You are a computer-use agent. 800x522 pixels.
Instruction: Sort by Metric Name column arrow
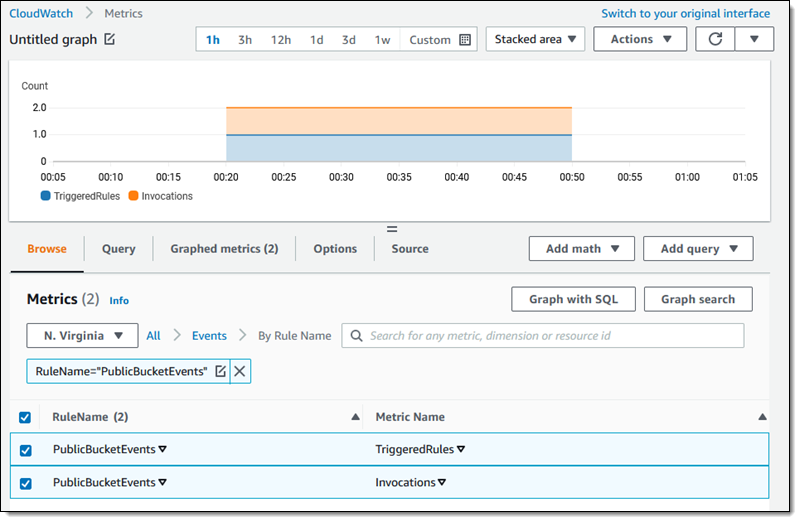click(762, 417)
